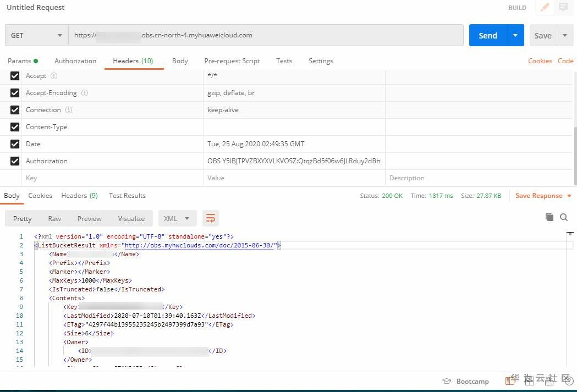Open the Cookies link
Image resolution: width=577 pixels, height=392 pixels.
540,61
